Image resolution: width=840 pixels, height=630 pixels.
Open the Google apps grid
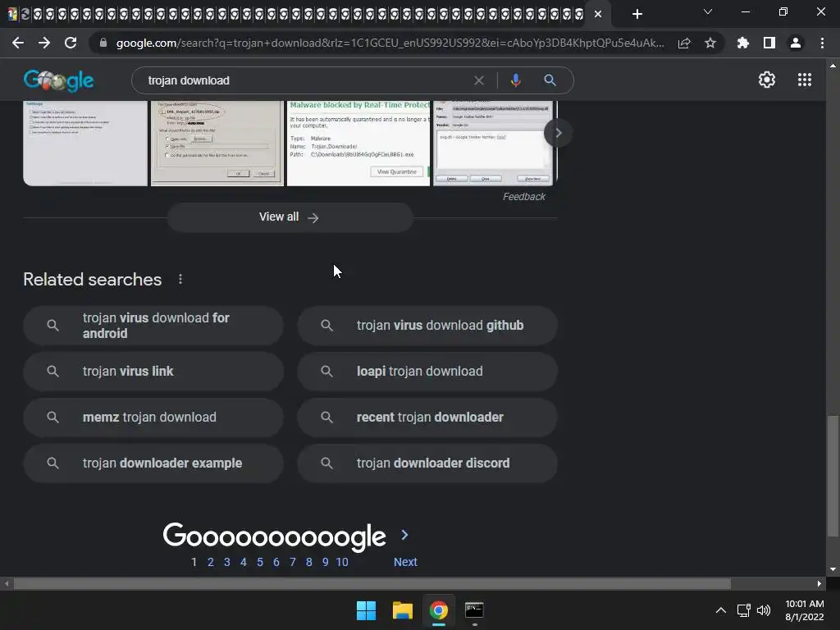click(805, 80)
